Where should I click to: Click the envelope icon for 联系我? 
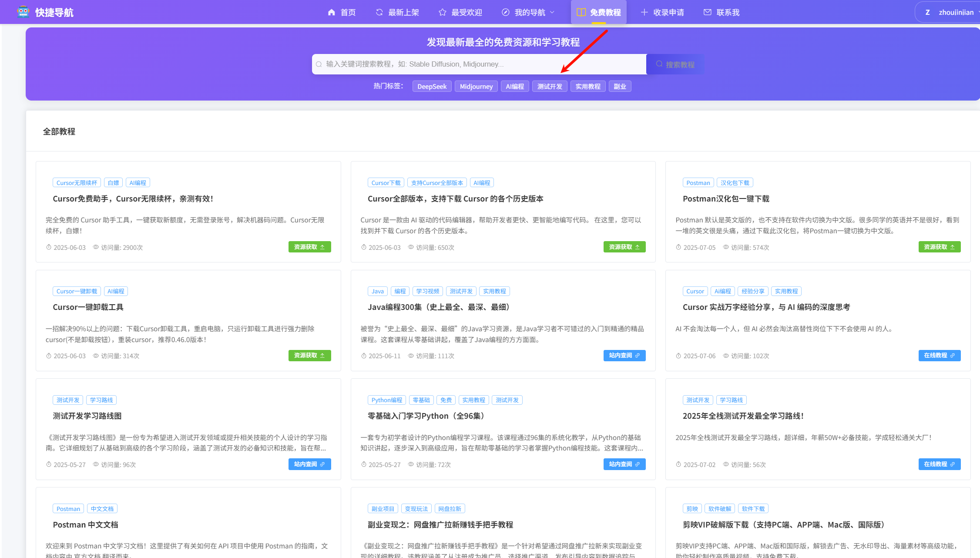[708, 12]
